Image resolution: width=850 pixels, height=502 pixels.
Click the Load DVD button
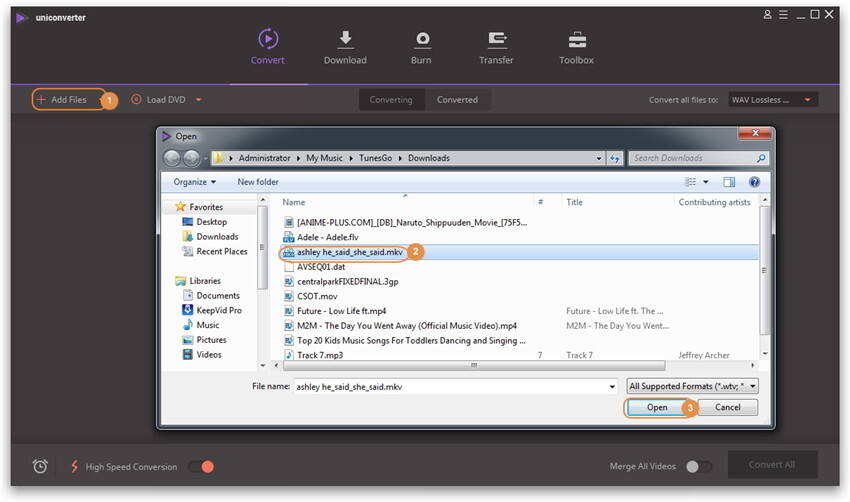159,100
